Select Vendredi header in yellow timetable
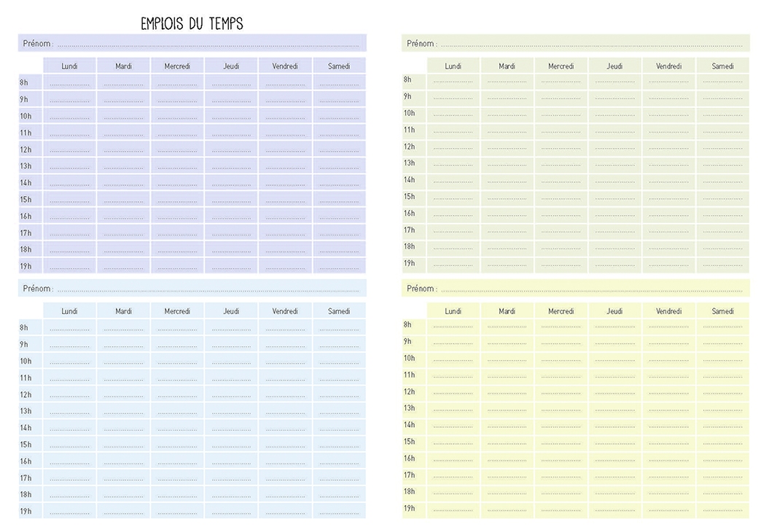Image resolution: width=769 pixels, height=532 pixels. [668, 311]
